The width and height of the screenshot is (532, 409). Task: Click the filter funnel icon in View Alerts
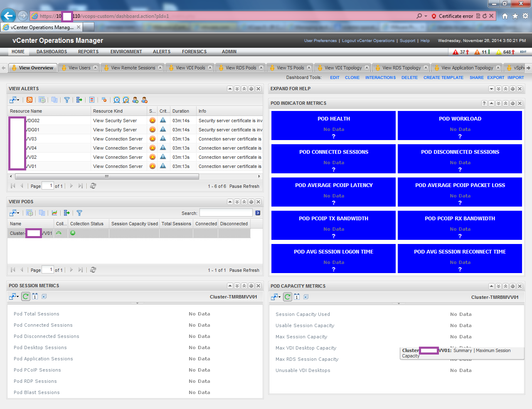point(66,100)
